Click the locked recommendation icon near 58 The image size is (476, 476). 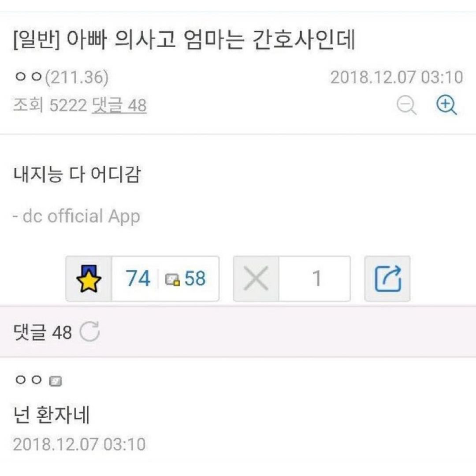point(172,279)
